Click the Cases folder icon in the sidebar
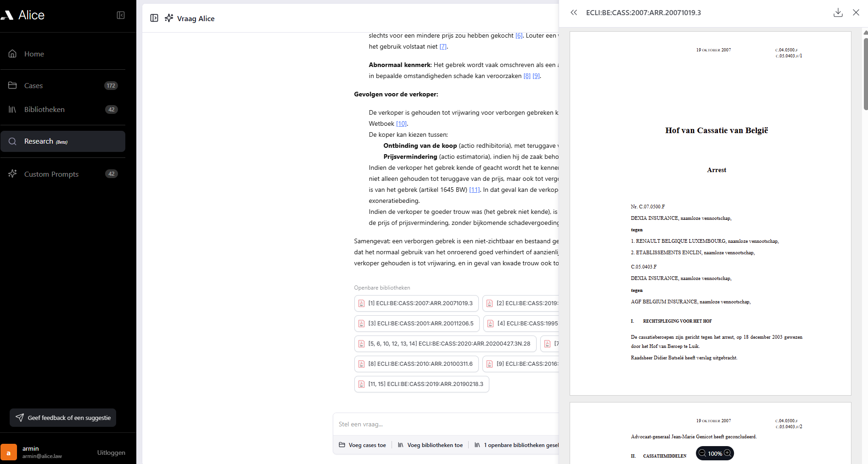 pyautogui.click(x=12, y=85)
